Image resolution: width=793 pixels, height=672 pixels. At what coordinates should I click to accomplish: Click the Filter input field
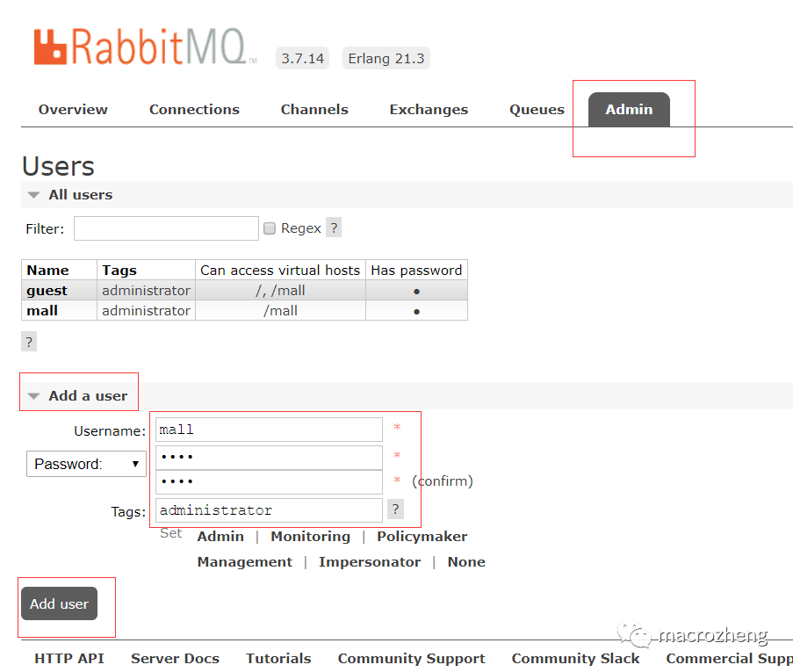165,228
